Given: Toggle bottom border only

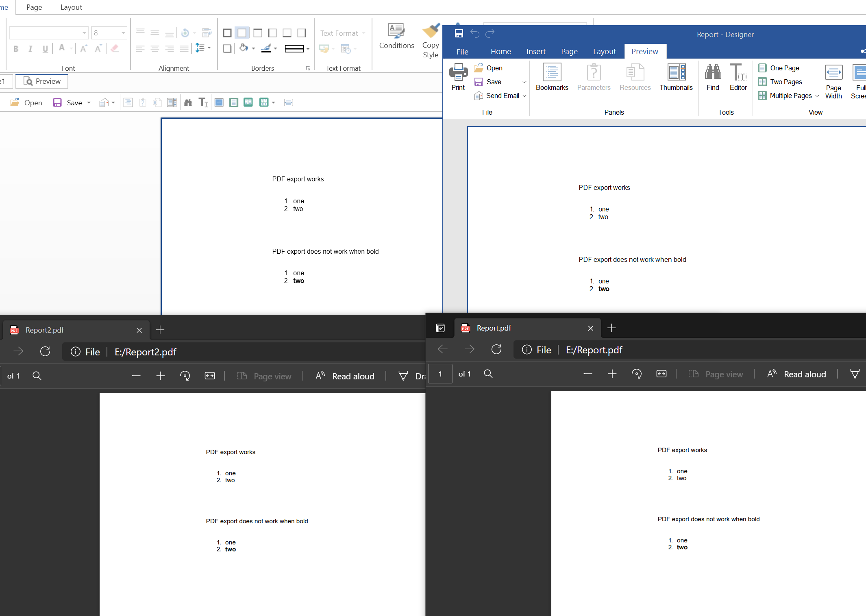Looking at the screenshot, I should pos(287,33).
